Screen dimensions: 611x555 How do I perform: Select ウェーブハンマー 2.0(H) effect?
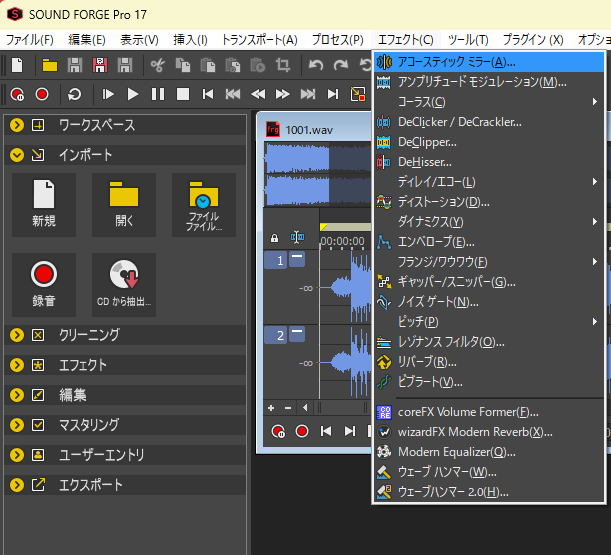click(489, 492)
